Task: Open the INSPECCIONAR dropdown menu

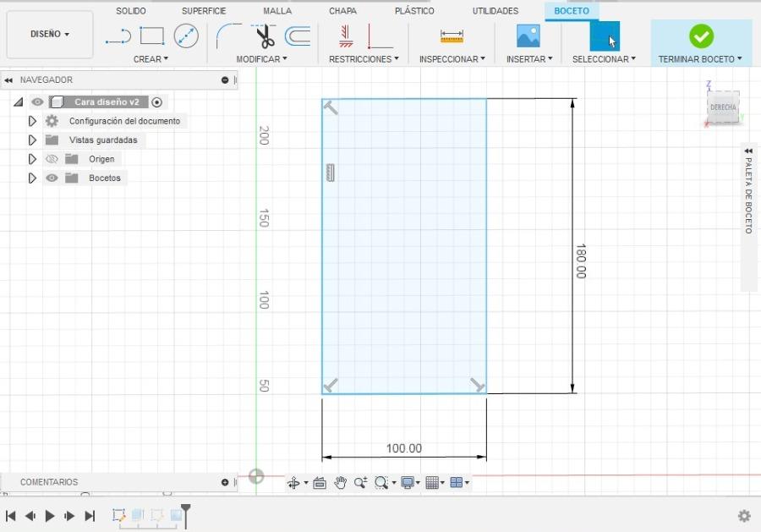Action: tap(452, 59)
